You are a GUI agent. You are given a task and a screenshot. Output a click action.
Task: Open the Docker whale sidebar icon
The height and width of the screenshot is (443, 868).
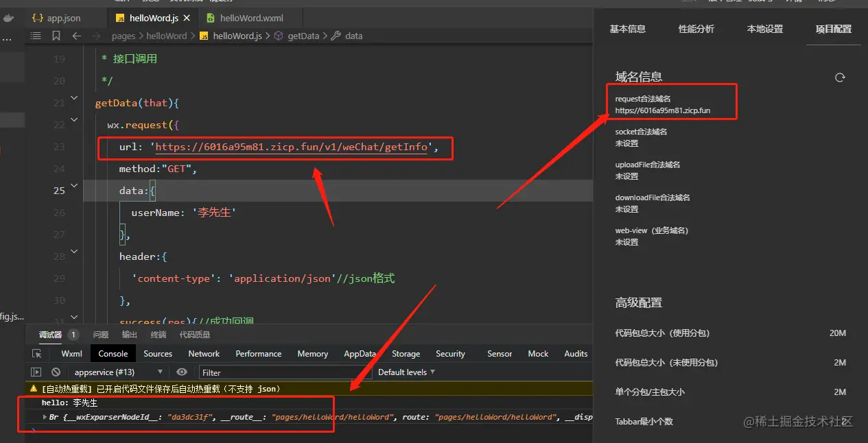pos(8,19)
